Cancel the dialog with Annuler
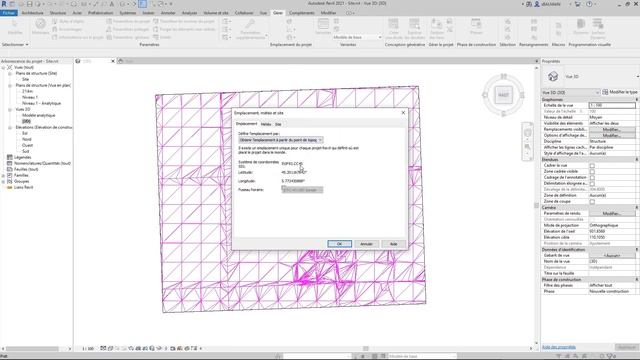 (x=366, y=244)
